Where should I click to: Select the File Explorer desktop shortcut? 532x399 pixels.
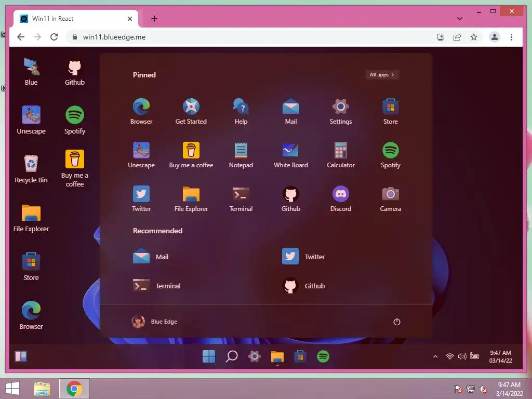pyautogui.click(x=31, y=218)
